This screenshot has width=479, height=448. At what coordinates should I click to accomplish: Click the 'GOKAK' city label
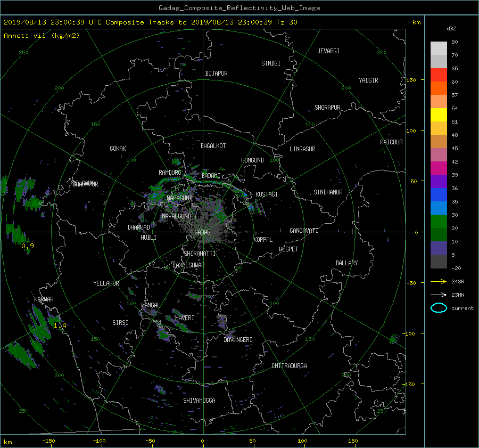click(x=118, y=149)
